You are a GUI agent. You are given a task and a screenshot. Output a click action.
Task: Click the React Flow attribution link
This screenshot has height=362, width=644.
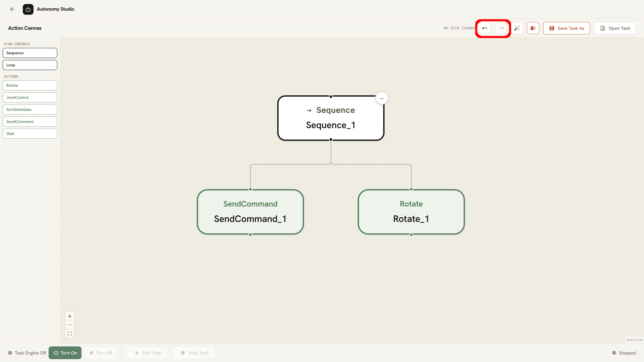tap(635, 340)
